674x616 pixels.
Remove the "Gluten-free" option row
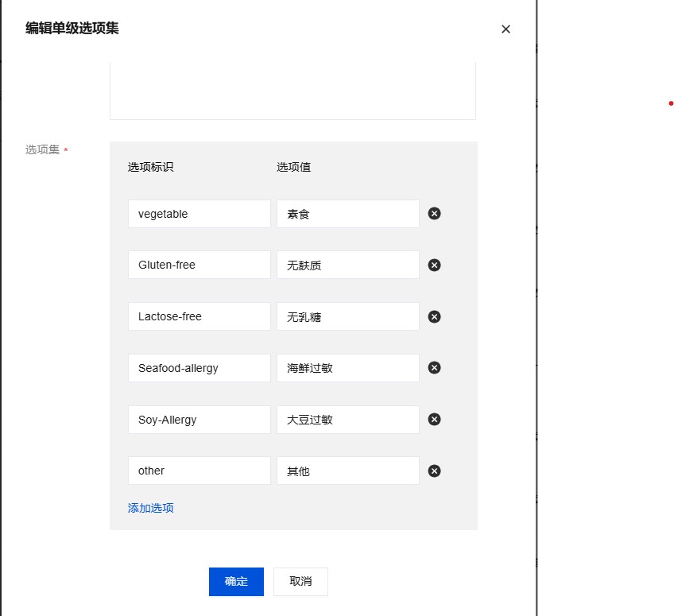[434, 265]
